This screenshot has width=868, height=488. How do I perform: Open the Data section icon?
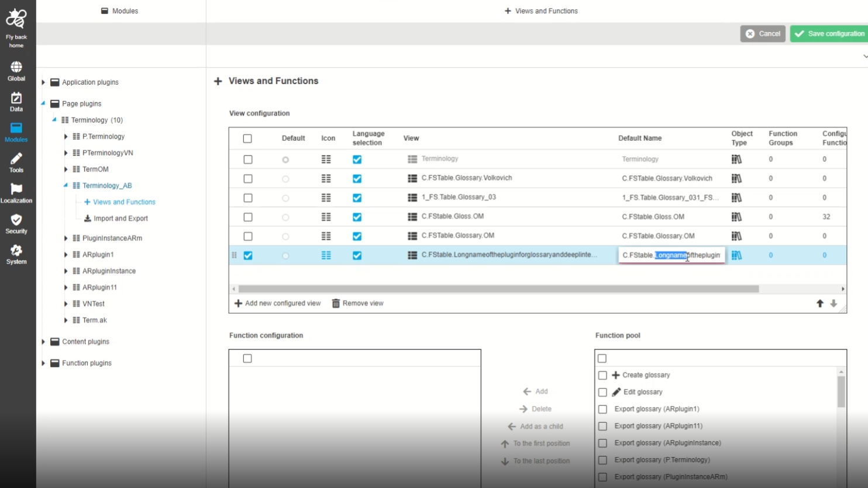click(x=16, y=98)
